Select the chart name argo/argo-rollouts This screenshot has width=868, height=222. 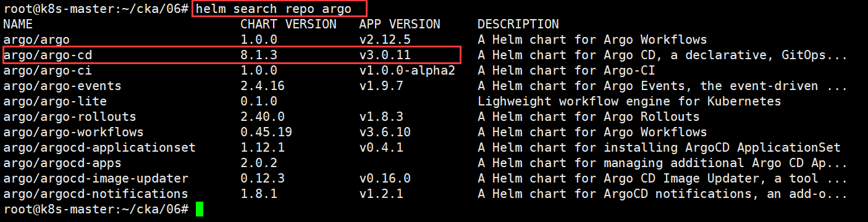click(x=70, y=117)
